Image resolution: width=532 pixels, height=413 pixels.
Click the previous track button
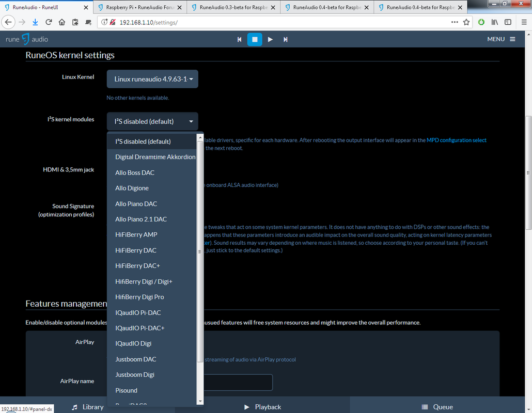click(x=239, y=39)
